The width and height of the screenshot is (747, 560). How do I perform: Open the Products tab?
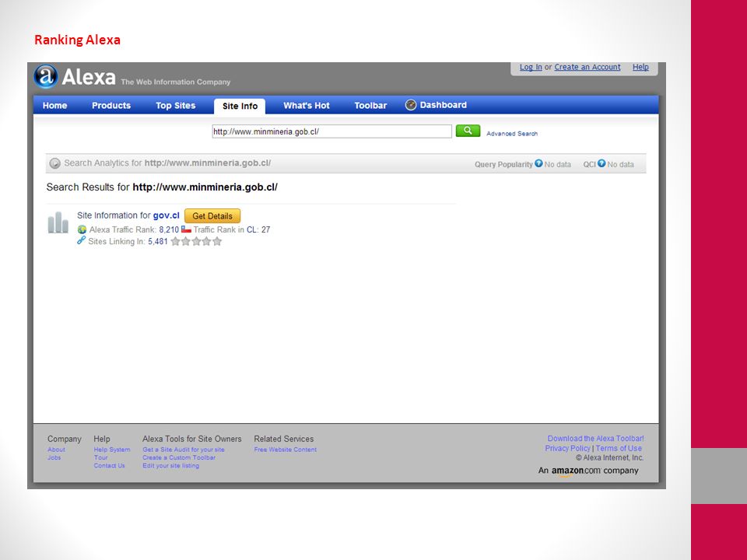coord(111,106)
